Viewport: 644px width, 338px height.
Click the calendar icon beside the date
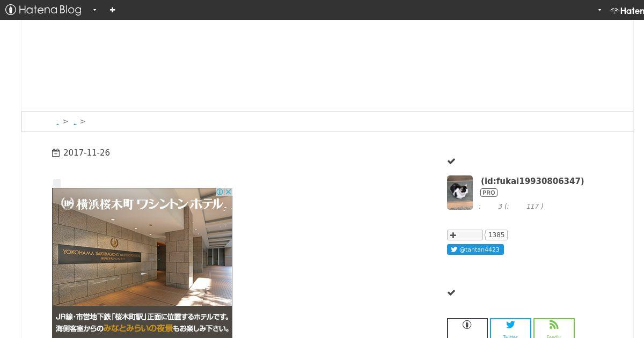click(56, 153)
